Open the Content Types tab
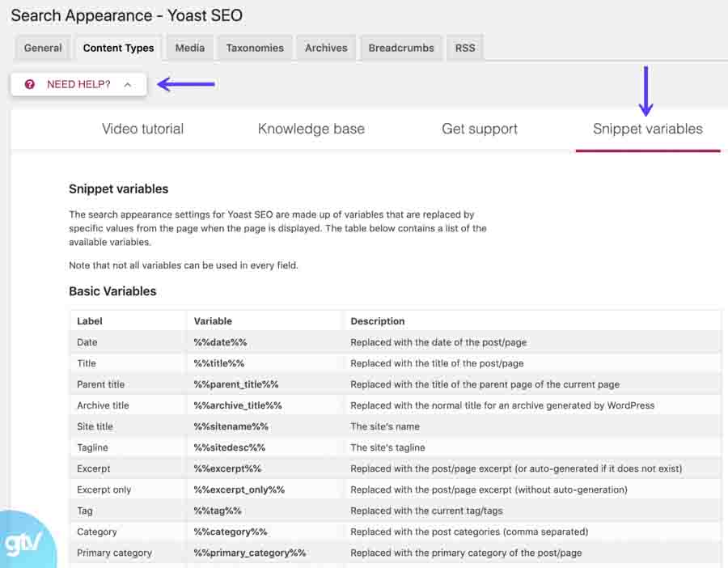The width and height of the screenshot is (728, 568). (118, 48)
